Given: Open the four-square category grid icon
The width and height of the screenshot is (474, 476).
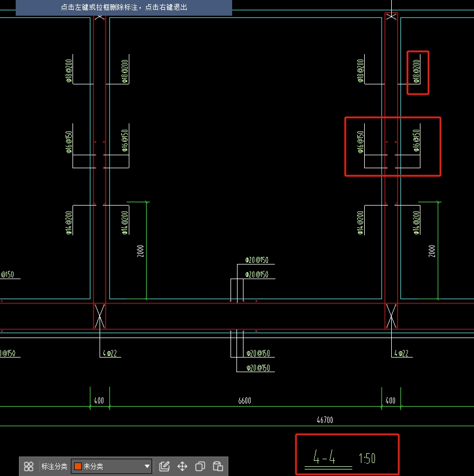Looking at the screenshot, I should [x=29, y=466].
